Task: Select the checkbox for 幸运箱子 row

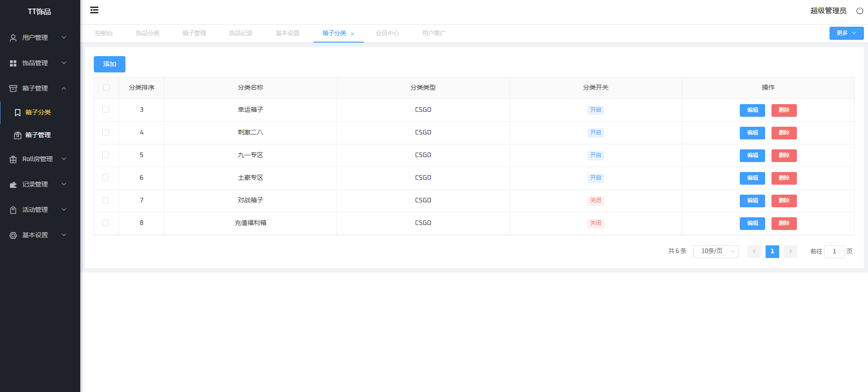Action: click(106, 110)
